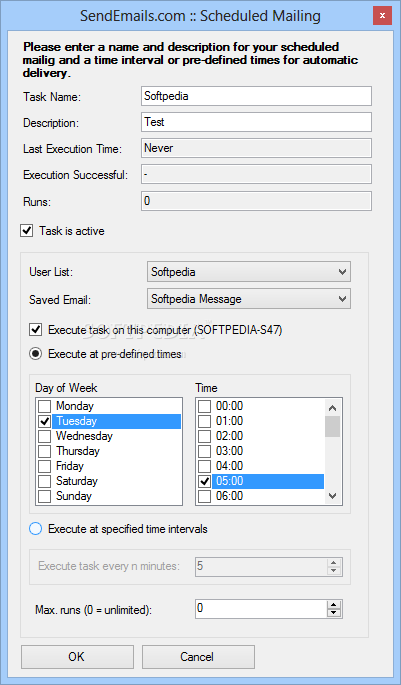Click the Time list scroll down arrow
The height and width of the screenshot is (685, 401).
[332, 496]
